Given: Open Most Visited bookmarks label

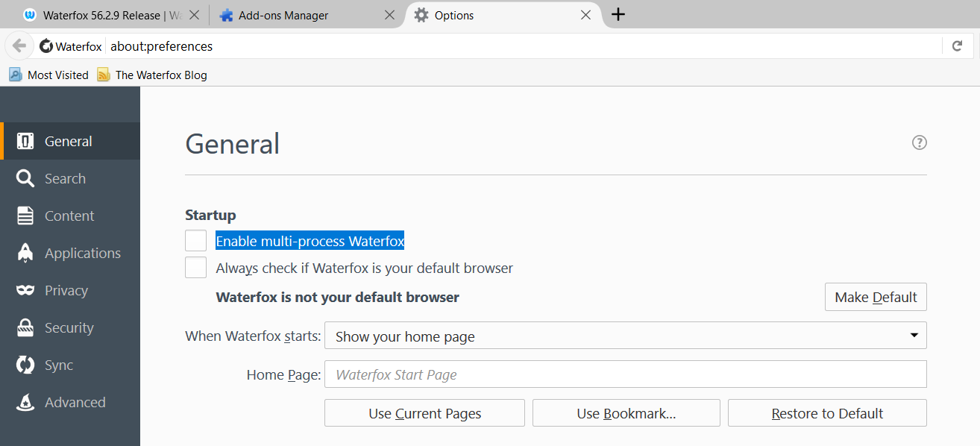Looking at the screenshot, I should (x=58, y=75).
